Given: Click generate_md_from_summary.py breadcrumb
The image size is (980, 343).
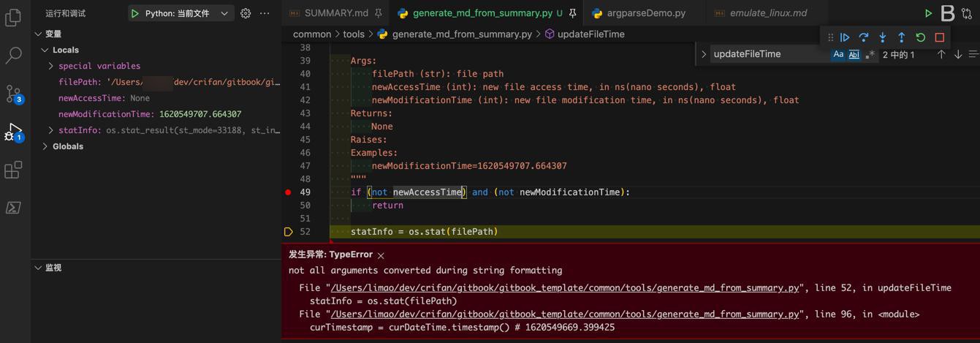Looking at the screenshot, I should 462,34.
